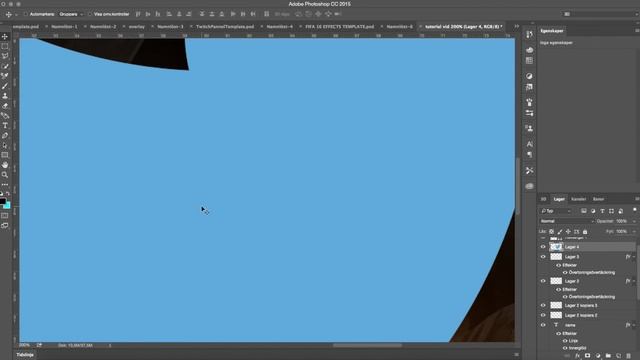The width and height of the screenshot is (640, 360).
Task: Open the Tidslinje panel tab
Action: (x=25, y=355)
